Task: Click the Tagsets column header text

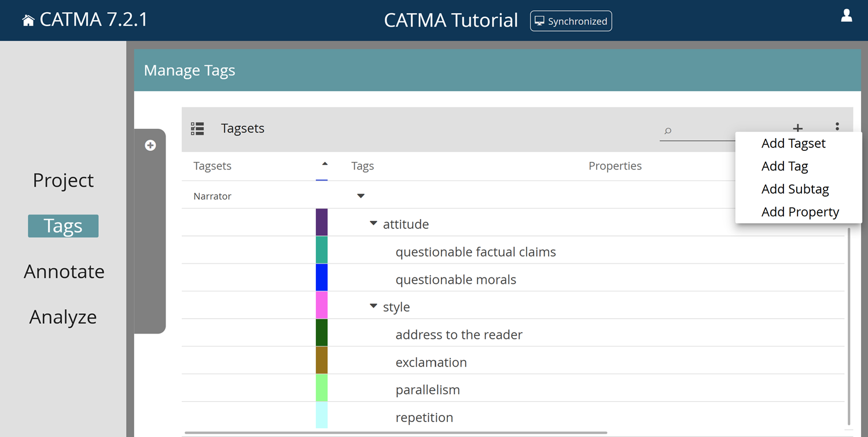Action: (212, 166)
